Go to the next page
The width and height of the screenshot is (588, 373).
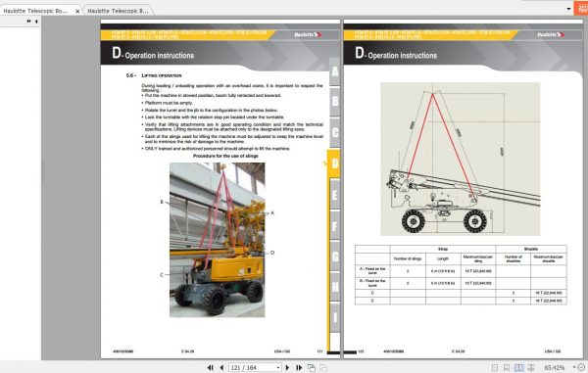point(287,368)
